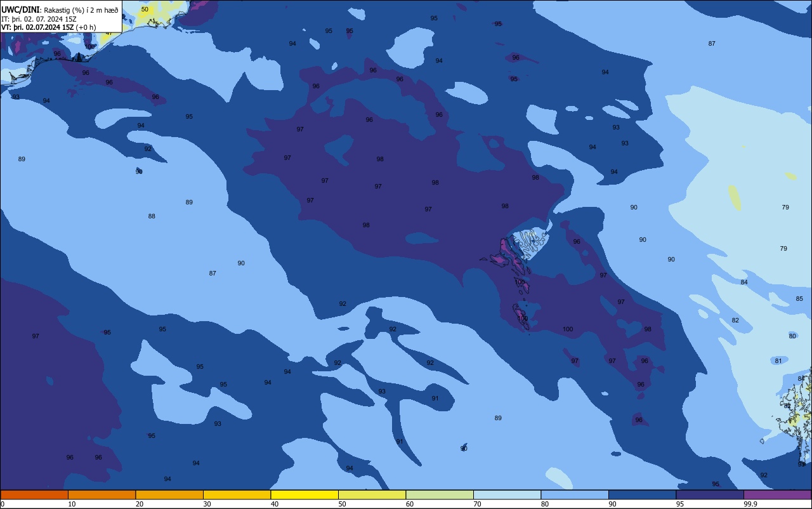Select the orange 10–20 legend swatch
Screen dimensions: 812x509
coord(101,494)
